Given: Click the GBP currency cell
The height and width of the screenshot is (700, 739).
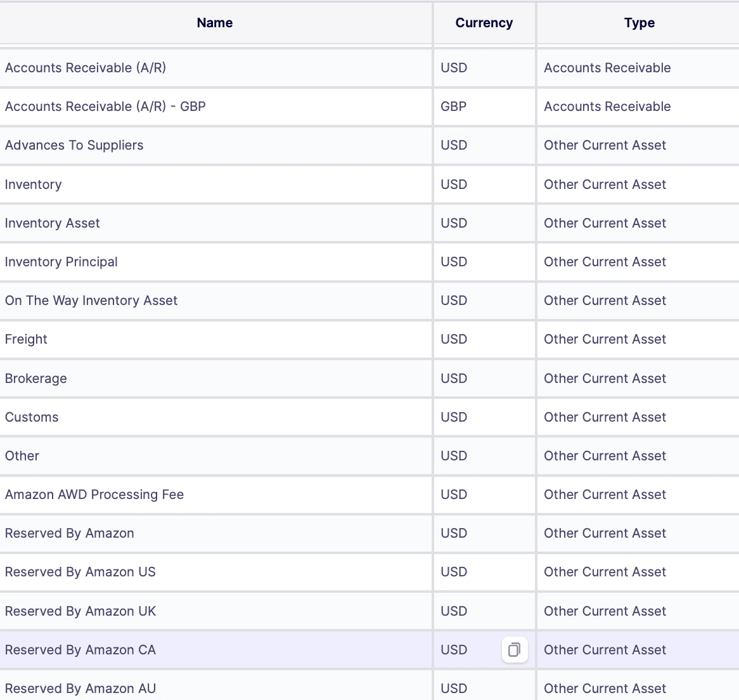Looking at the screenshot, I should 453,107.
